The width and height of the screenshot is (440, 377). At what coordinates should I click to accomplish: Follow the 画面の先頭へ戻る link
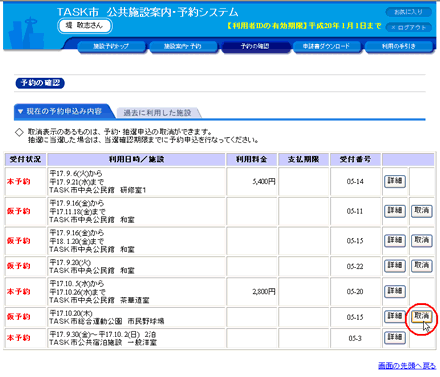(x=407, y=366)
